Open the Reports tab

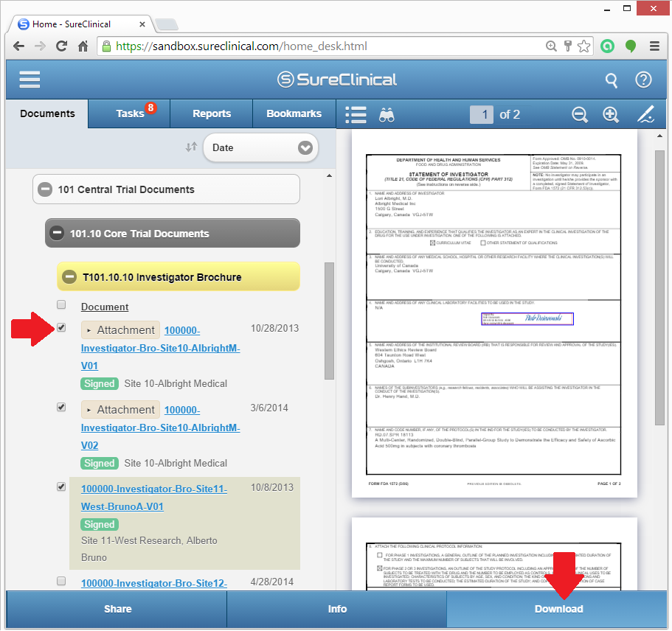pos(212,114)
